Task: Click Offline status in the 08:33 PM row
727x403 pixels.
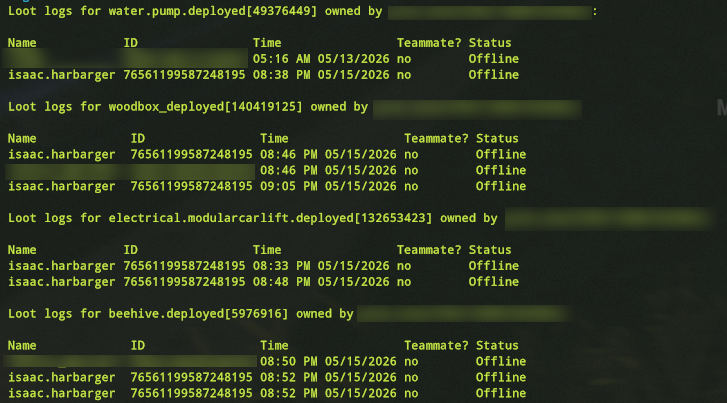Action: [493, 266]
